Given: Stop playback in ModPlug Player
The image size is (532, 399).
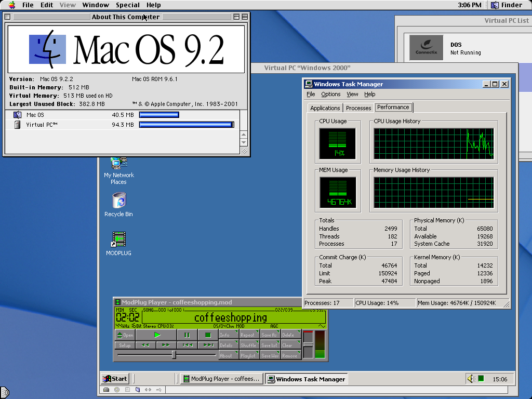Looking at the screenshot, I should click(208, 335).
